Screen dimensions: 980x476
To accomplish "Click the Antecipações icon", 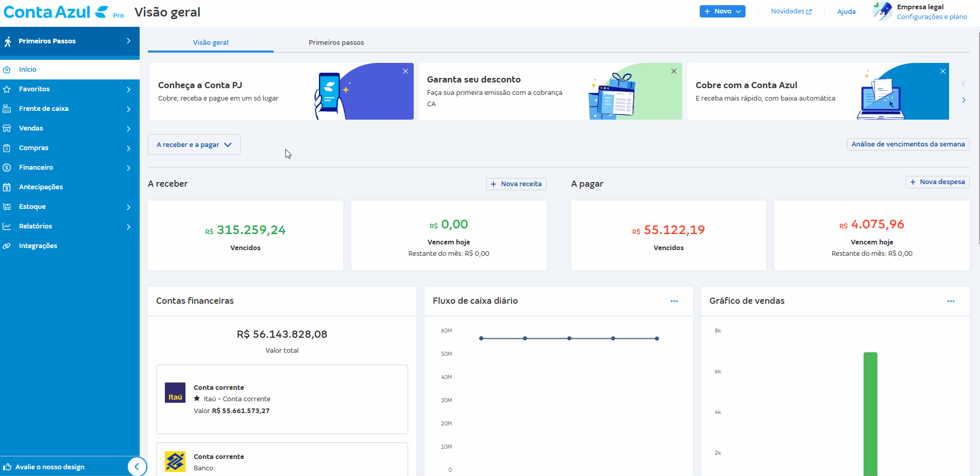I will point(7,187).
